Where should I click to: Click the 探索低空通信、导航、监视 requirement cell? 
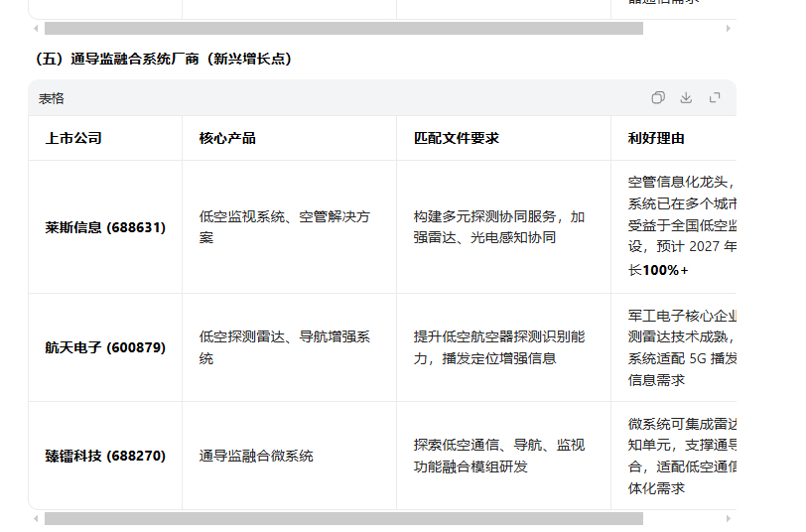504,456
